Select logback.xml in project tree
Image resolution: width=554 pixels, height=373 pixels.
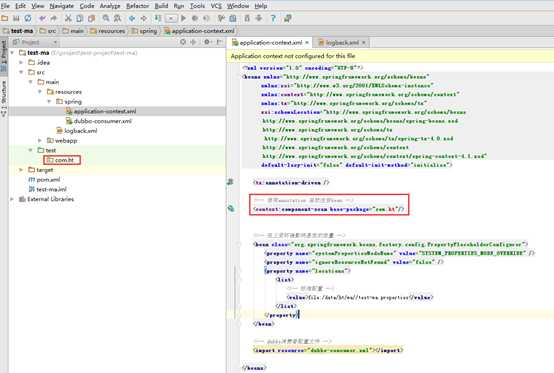tap(77, 131)
